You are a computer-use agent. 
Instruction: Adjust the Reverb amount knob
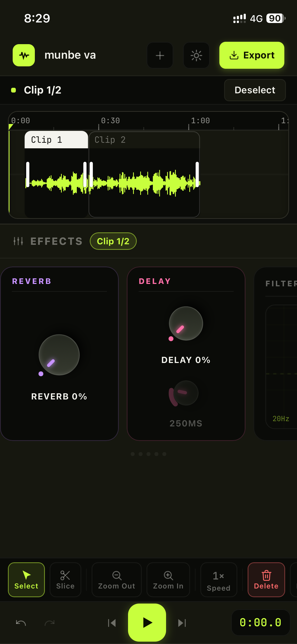pyautogui.click(x=59, y=355)
